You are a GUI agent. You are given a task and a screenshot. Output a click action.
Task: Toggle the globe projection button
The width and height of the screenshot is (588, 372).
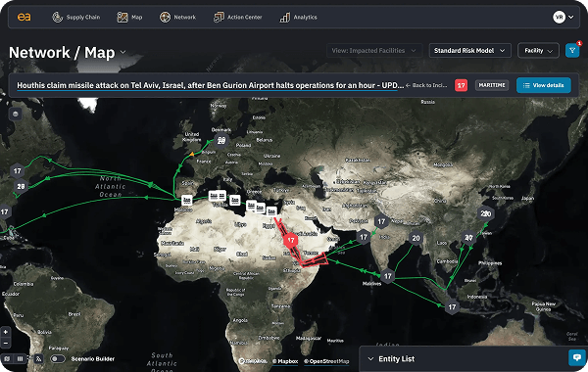[x=16, y=114]
